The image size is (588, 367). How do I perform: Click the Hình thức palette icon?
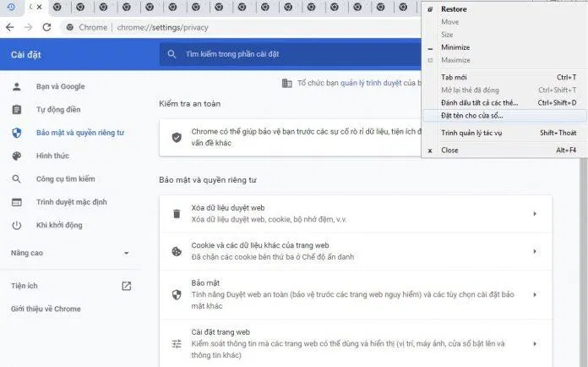tap(17, 156)
